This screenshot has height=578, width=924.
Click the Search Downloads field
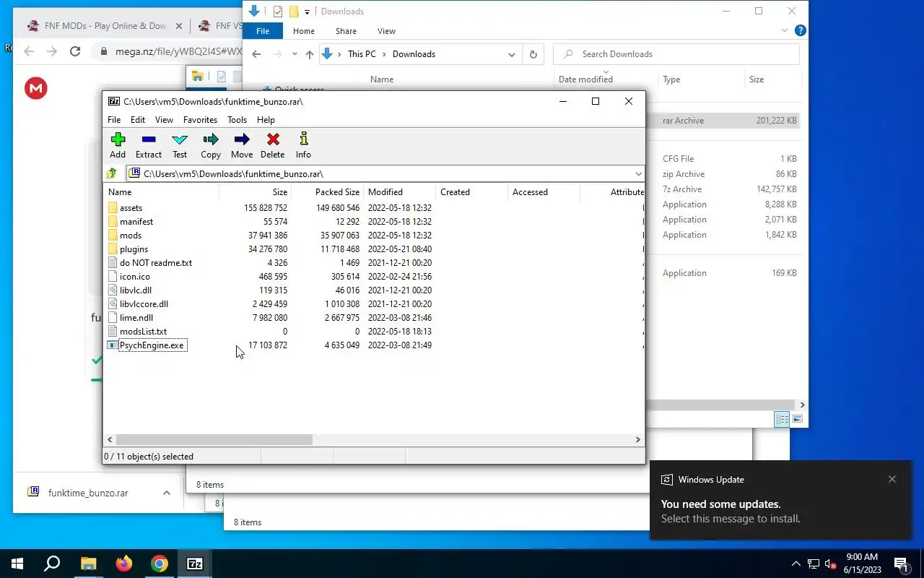coord(676,54)
